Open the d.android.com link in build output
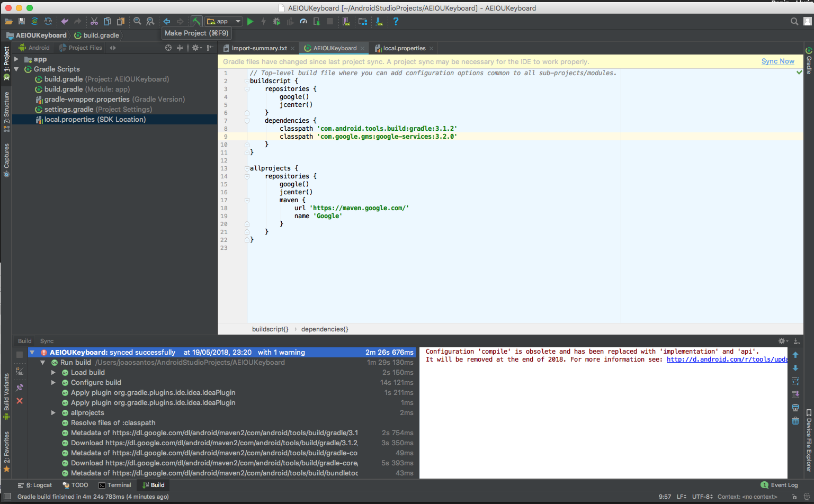Image resolution: width=814 pixels, height=504 pixels. click(727, 359)
